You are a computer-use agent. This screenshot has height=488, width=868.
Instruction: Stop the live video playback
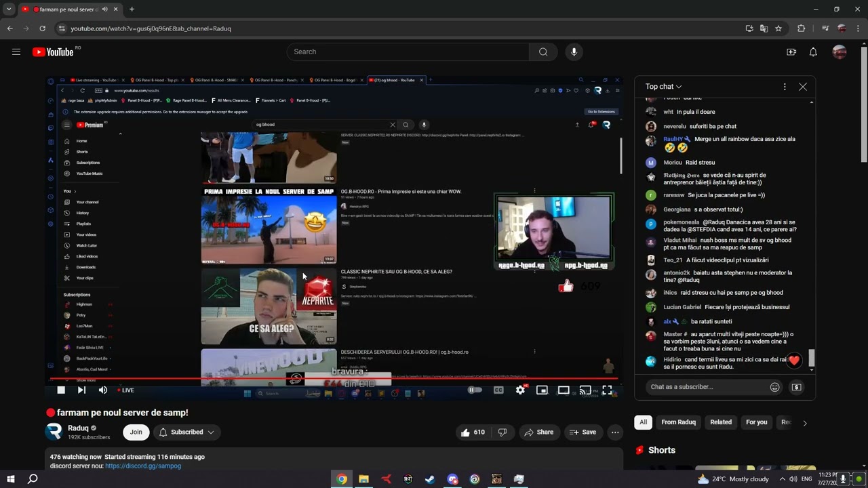pos(61,390)
